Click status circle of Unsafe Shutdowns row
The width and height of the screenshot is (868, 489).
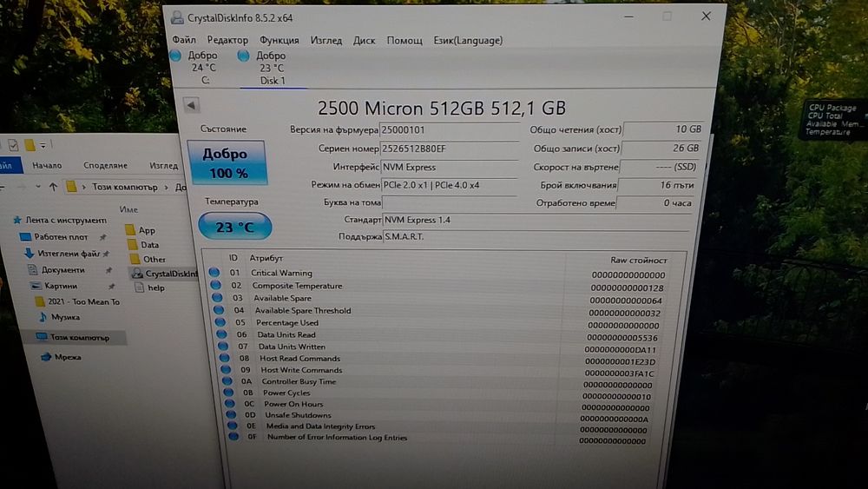(232, 415)
